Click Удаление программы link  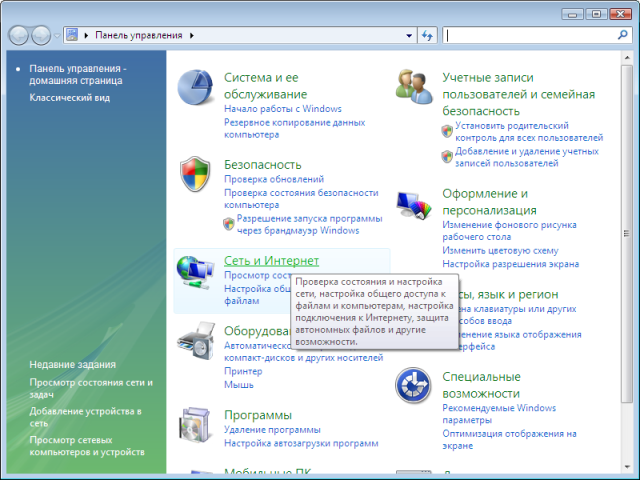tap(272, 430)
